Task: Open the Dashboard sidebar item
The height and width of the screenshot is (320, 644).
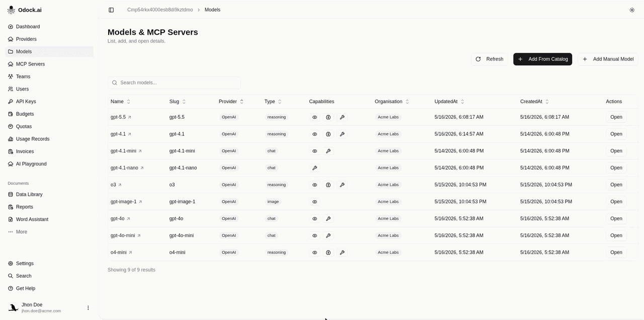Action: pos(49,27)
